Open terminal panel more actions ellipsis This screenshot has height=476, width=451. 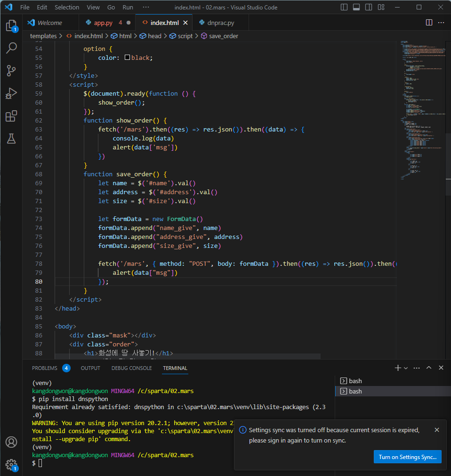(417, 368)
